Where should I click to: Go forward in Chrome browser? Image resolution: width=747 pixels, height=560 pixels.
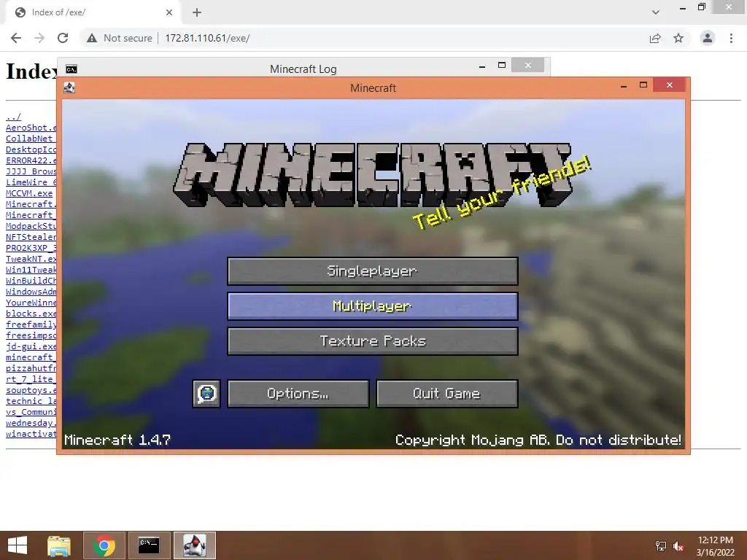pos(39,38)
